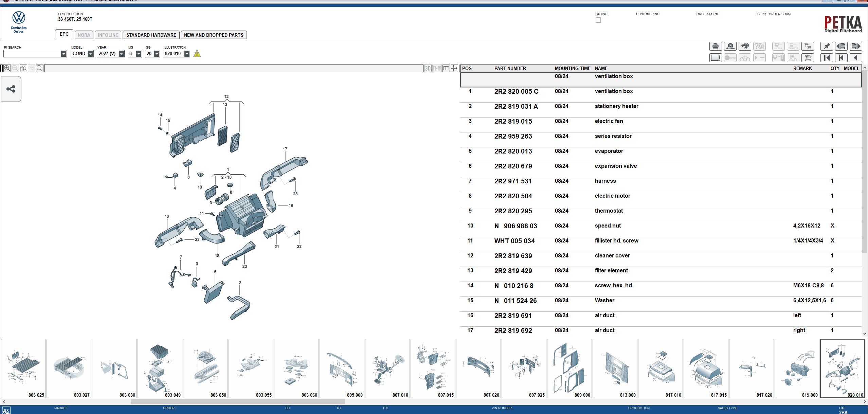Toggle split view layout button
Image resolution: width=868 pixels, height=414 pixels.
446,68
